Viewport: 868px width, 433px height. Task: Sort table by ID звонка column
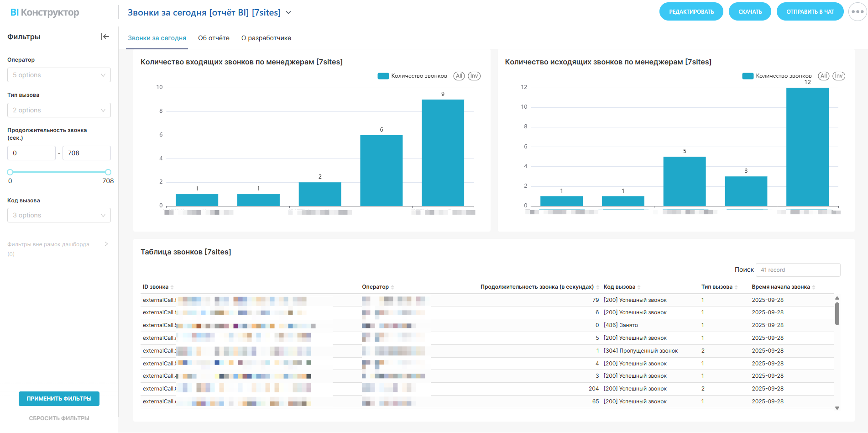click(158, 287)
